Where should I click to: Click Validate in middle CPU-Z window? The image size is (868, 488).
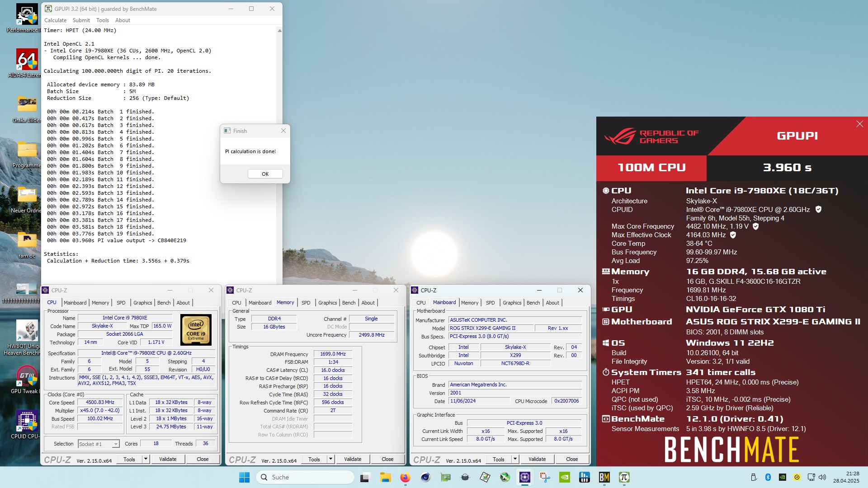pyautogui.click(x=353, y=459)
